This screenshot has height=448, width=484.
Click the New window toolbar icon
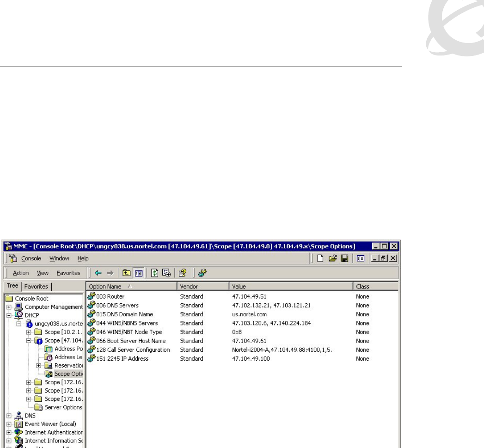[x=361, y=258]
